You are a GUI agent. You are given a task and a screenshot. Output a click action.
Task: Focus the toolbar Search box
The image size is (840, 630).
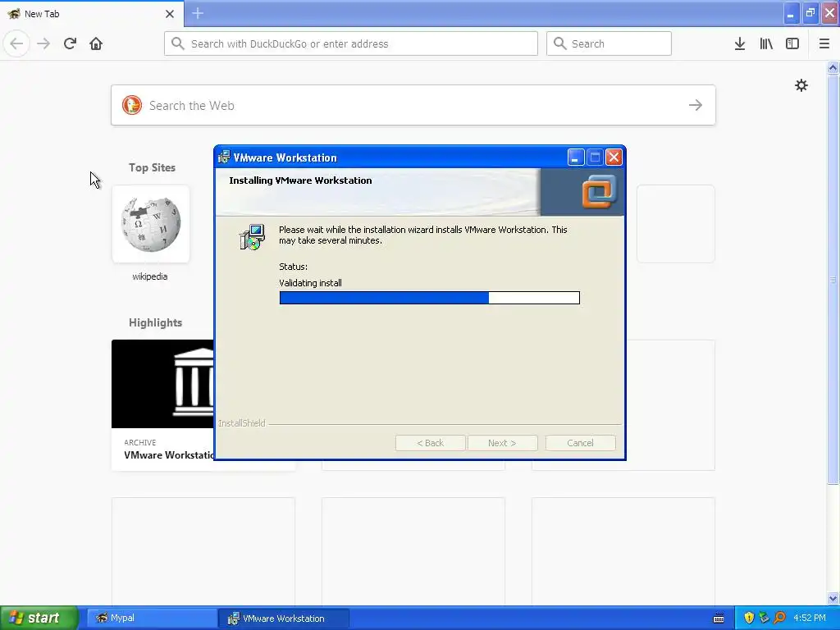coord(609,43)
